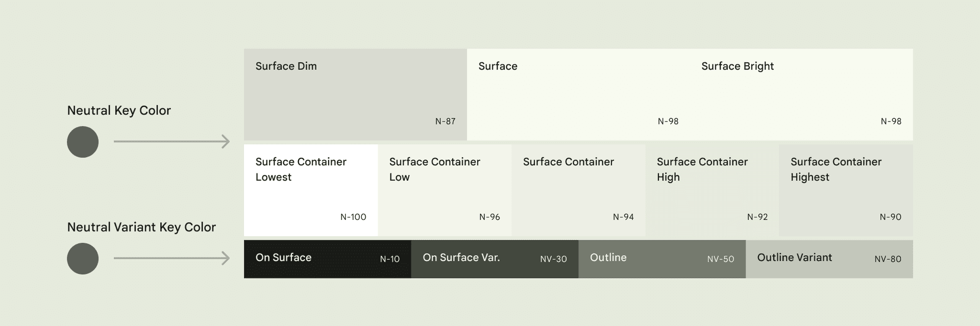Pick the Surface Container High swatch
The height and width of the screenshot is (326, 980).
[712, 190]
